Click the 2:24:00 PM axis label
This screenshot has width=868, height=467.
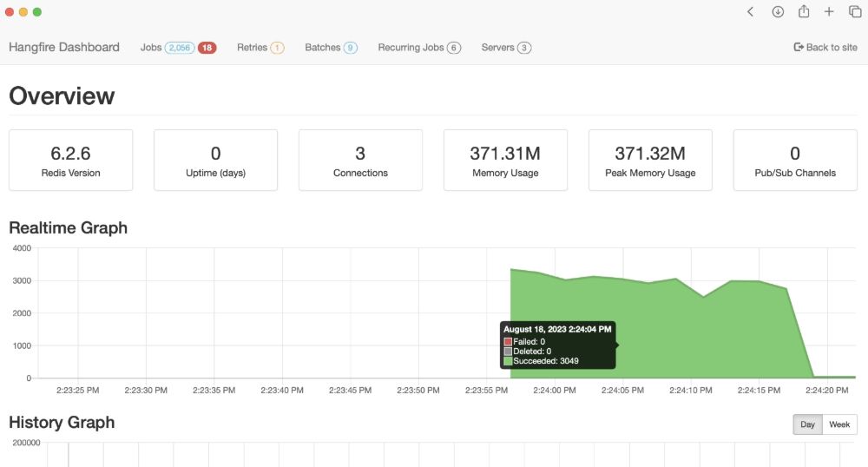click(x=554, y=390)
